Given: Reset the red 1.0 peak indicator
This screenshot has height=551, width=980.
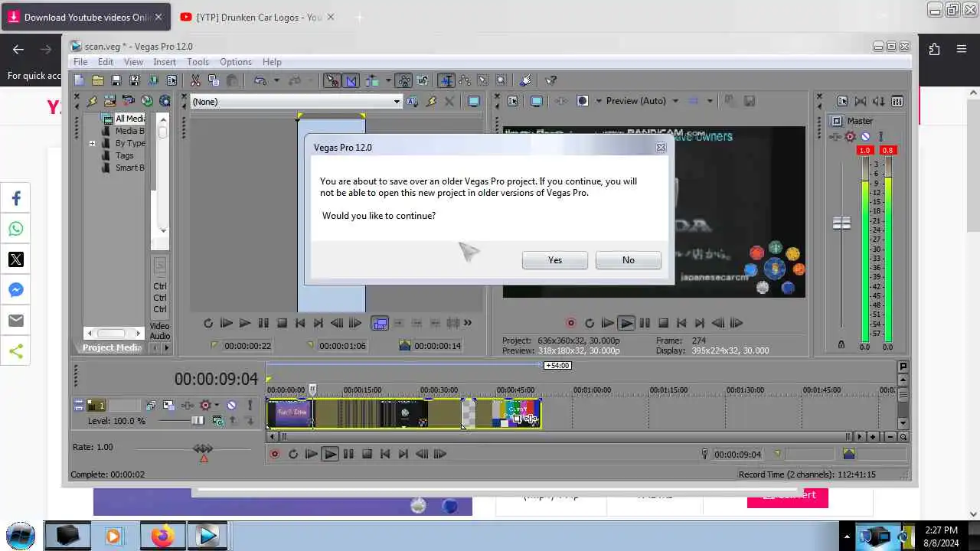Looking at the screenshot, I should [x=865, y=151].
